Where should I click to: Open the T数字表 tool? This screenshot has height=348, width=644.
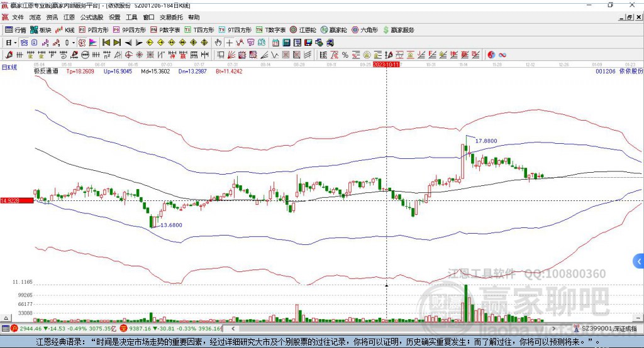pyautogui.click(x=271, y=30)
